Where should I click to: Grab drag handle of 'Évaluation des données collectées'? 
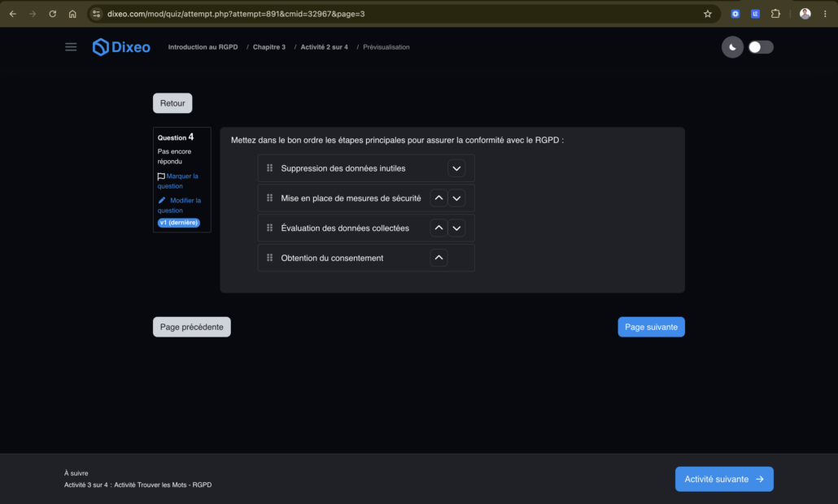pyautogui.click(x=269, y=228)
